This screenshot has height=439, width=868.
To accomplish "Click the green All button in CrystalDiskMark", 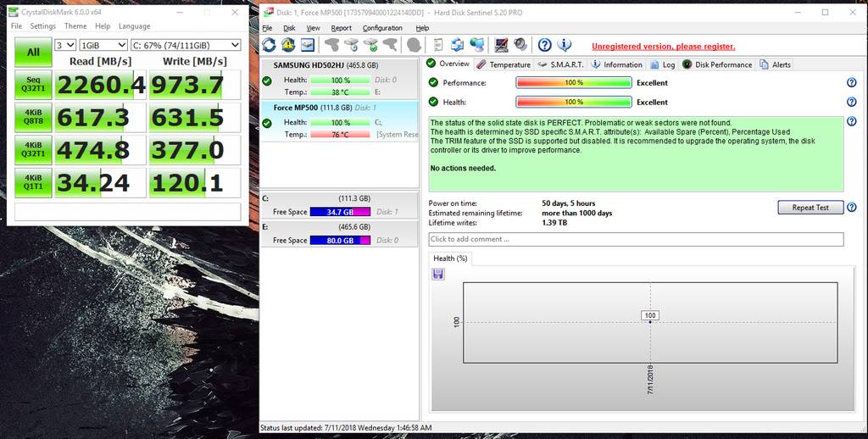I will click(33, 52).
